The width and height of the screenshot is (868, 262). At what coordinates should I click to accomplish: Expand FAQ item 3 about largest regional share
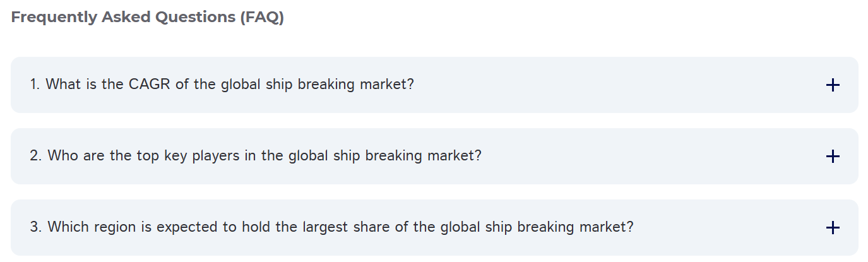tap(434, 227)
